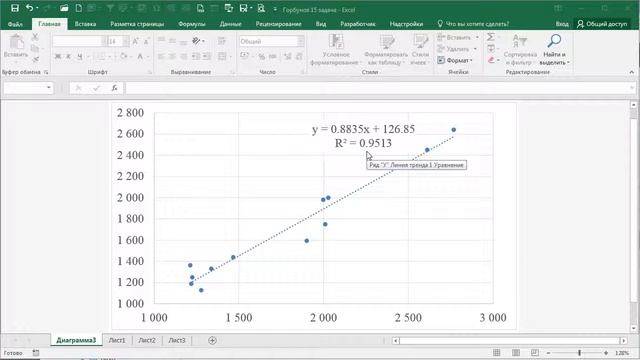
Task: Click the 'Что вы хотите сделать?' search box
Action: [473, 24]
